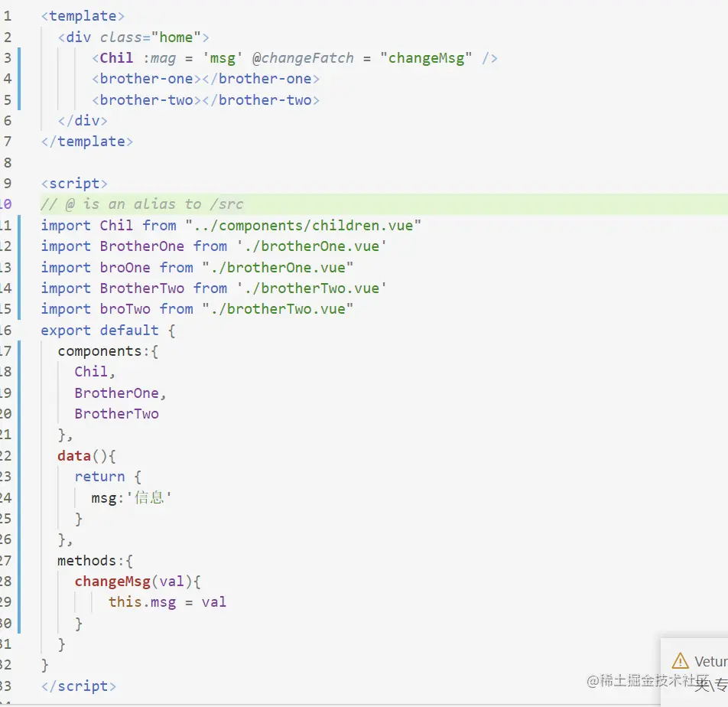728x707 pixels.
Task: Click the opening <template> tag on line 1
Action: coord(83,16)
